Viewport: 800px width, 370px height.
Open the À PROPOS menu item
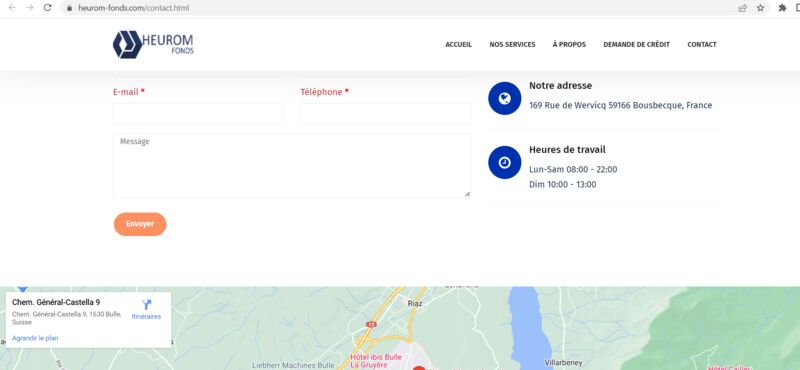pos(569,44)
